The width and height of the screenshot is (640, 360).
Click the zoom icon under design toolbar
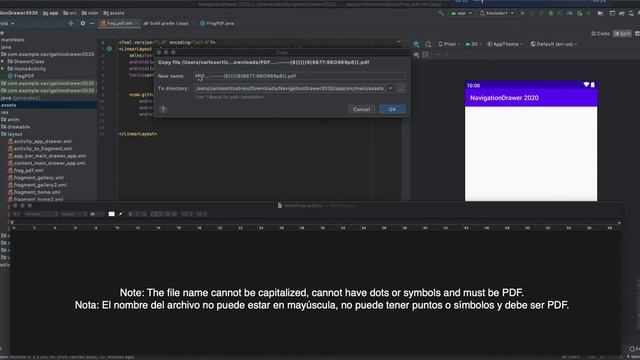coord(416,54)
